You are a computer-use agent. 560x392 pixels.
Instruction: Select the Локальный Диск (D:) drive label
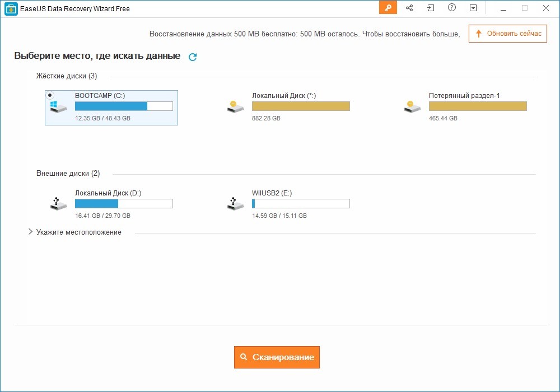108,193
